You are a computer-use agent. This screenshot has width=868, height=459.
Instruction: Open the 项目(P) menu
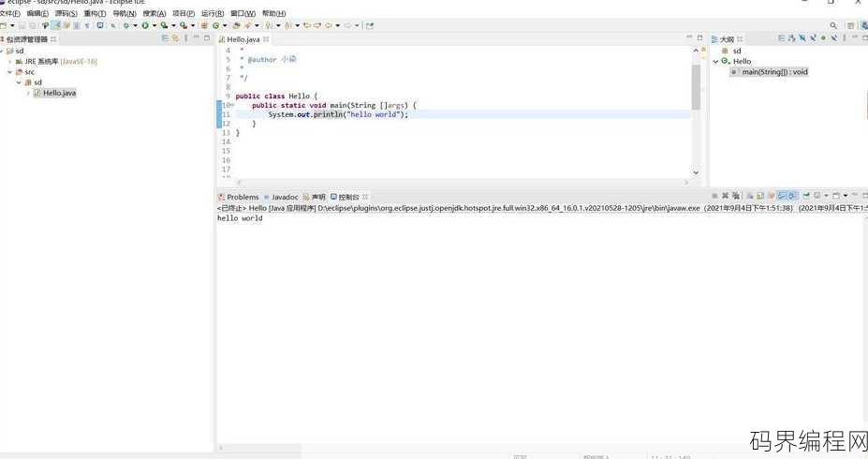coord(184,13)
